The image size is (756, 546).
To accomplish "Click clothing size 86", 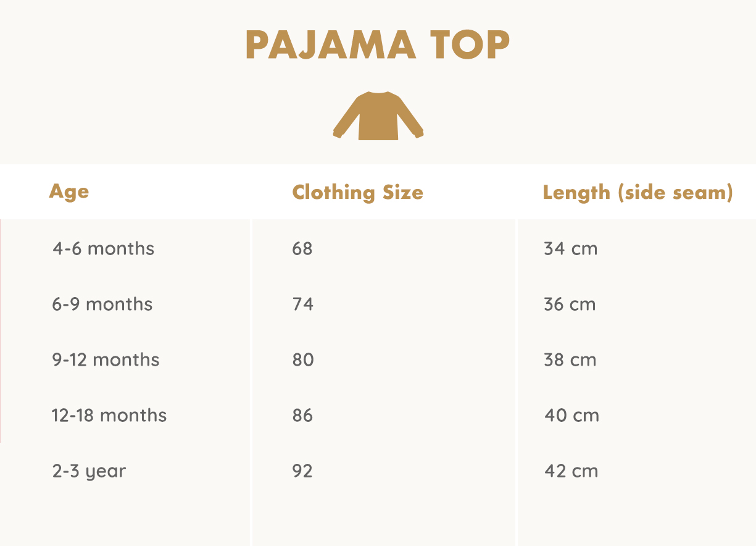I will [302, 416].
